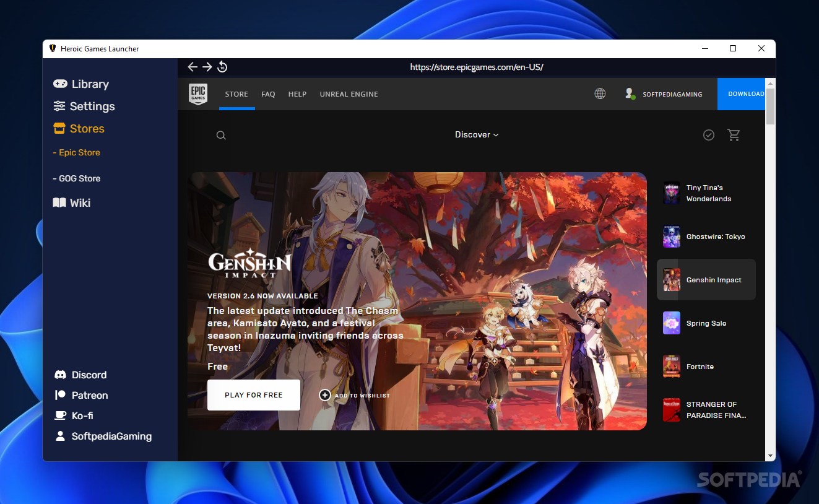The height and width of the screenshot is (504, 819).
Task: Click the Fortnite thumbnail
Action: [672, 367]
